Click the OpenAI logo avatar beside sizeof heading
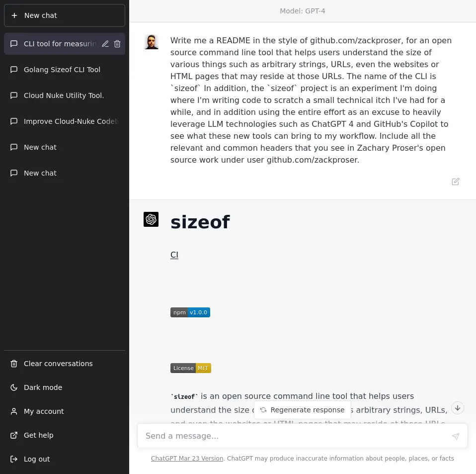This screenshot has width=476, height=474. 151,219
